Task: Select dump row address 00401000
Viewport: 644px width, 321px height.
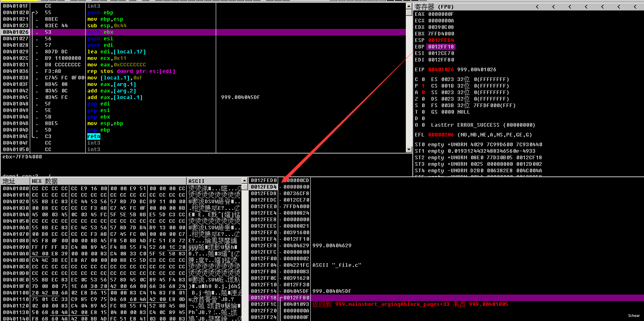Action: [x=16, y=189]
